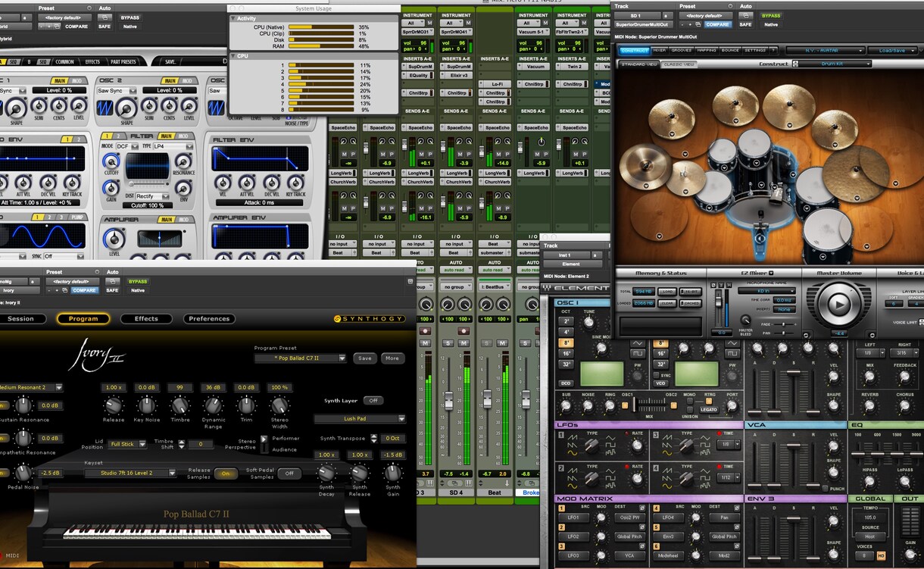Toggle Release Samples On button
This screenshot has width=924, height=569.
point(225,474)
